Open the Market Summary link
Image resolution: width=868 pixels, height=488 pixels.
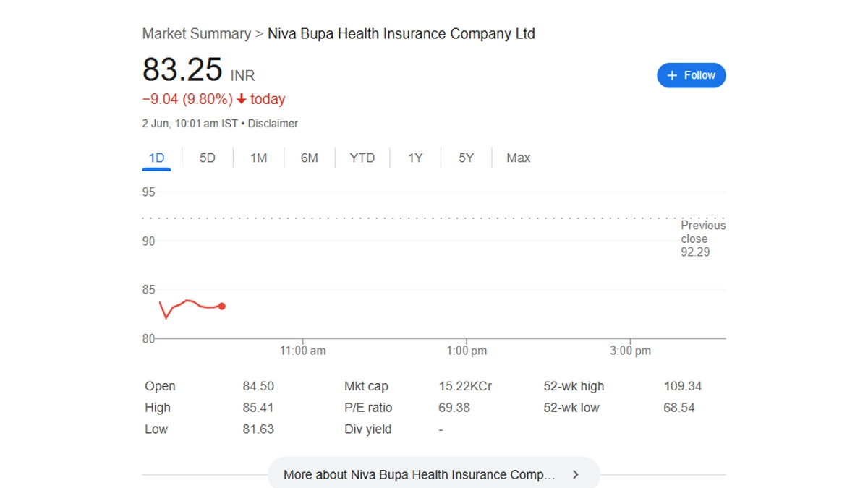coord(196,34)
